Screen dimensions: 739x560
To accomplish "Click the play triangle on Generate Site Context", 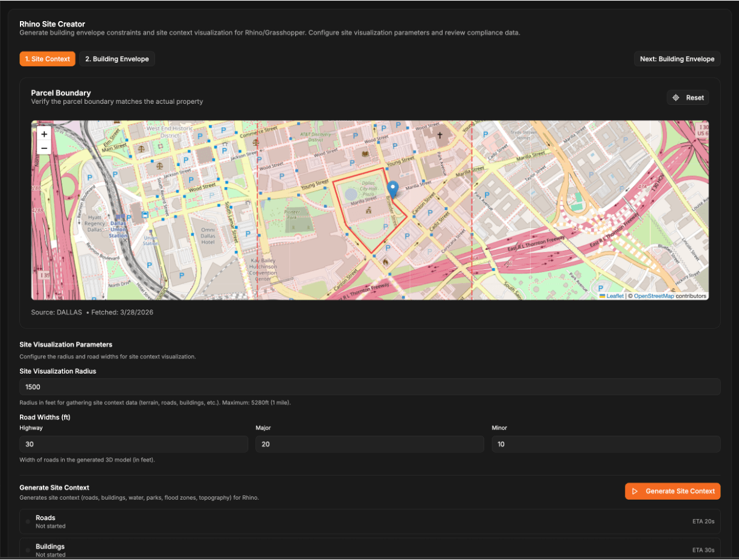I will pos(636,491).
